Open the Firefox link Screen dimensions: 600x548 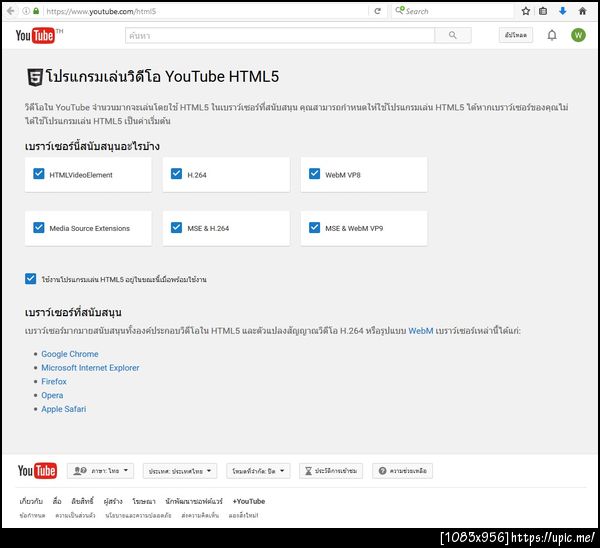pos(54,382)
